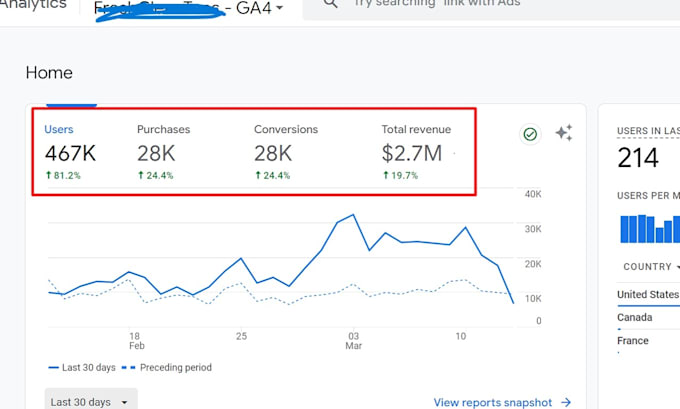Click the 18 Feb date label on chart axis

coord(137,341)
